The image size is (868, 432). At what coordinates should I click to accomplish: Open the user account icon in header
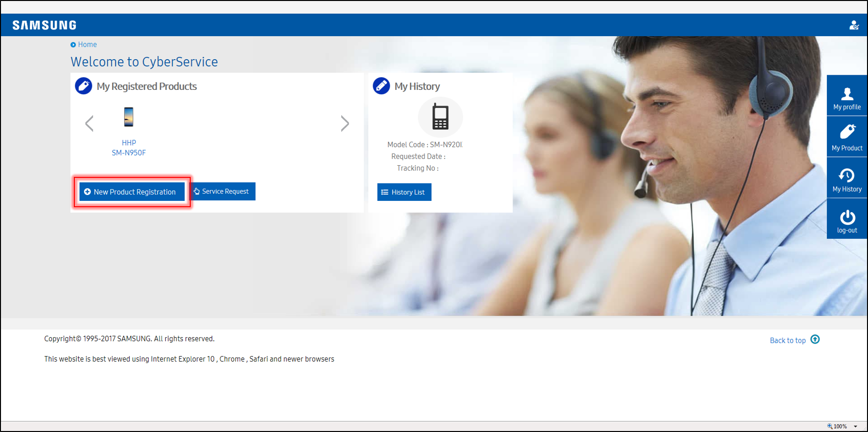pos(854,25)
